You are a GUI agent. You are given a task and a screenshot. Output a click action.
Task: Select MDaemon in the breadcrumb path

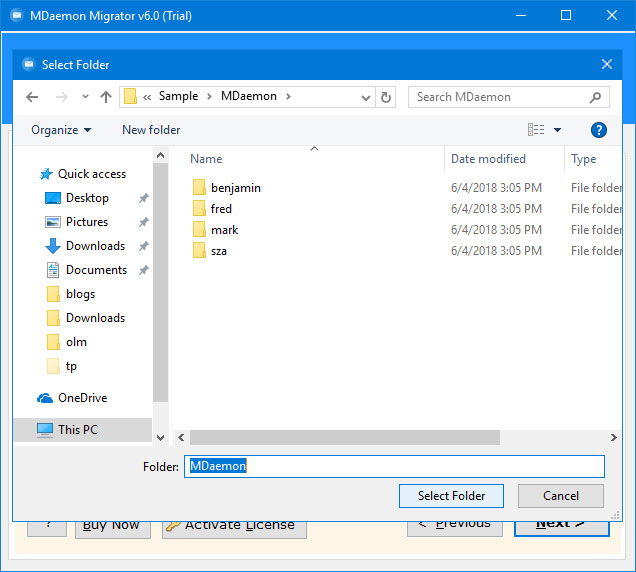(249, 96)
